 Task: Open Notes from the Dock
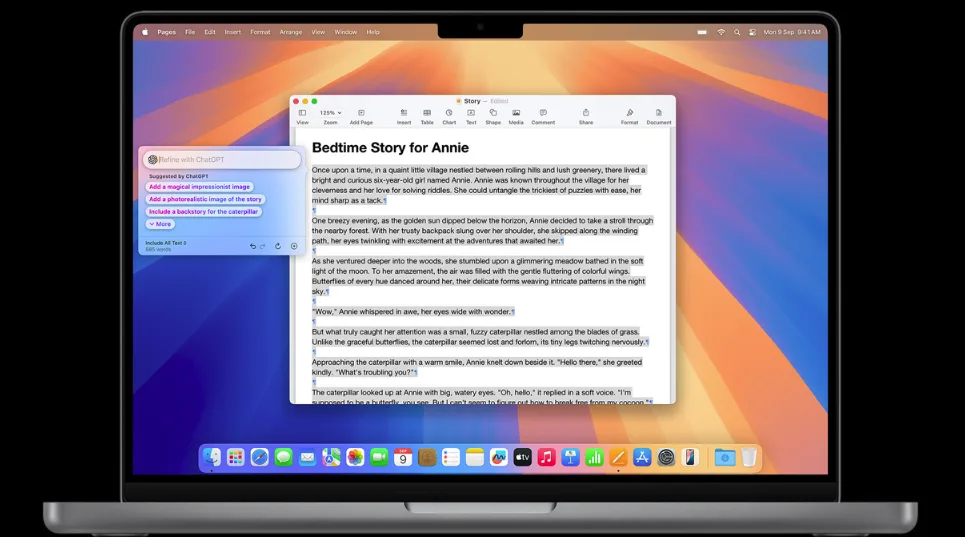474,457
